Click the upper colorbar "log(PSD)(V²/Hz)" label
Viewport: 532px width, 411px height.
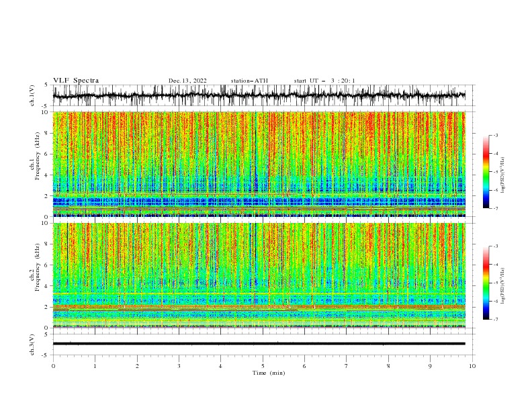pyautogui.click(x=503, y=175)
